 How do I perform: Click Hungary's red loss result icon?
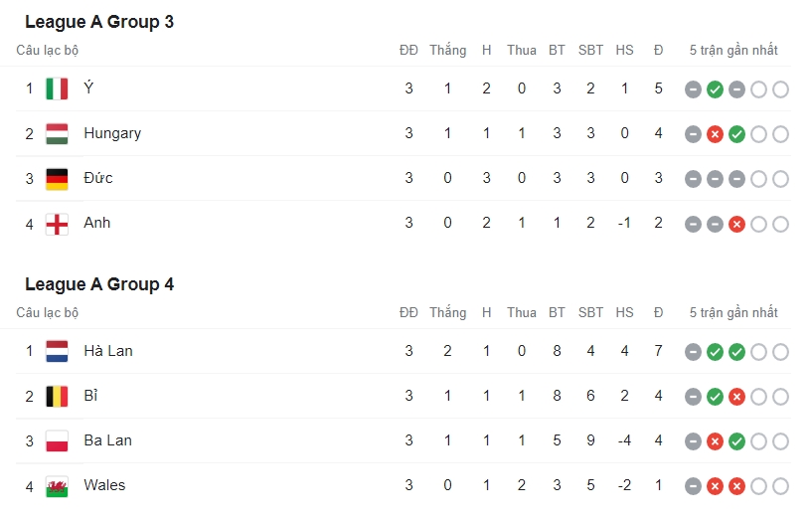pyautogui.click(x=716, y=134)
